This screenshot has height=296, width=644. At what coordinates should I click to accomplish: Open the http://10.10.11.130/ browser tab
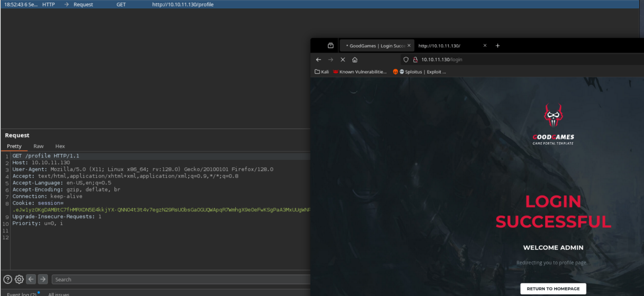coord(449,46)
